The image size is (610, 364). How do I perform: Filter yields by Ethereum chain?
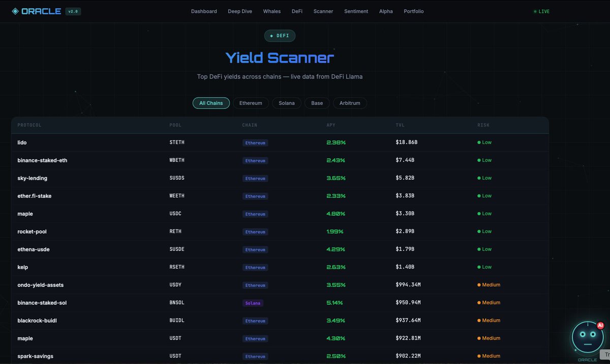pos(251,103)
